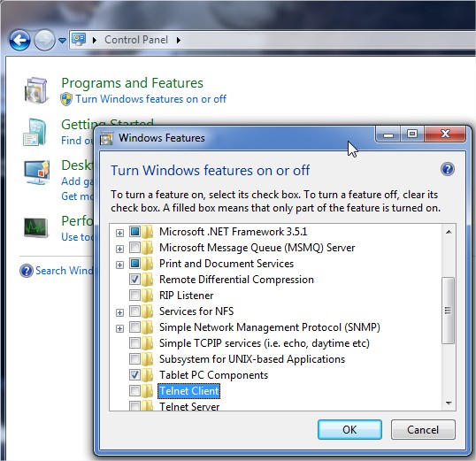Click the shield icon beside Turn Windows features
476x461 pixels.
[66, 99]
